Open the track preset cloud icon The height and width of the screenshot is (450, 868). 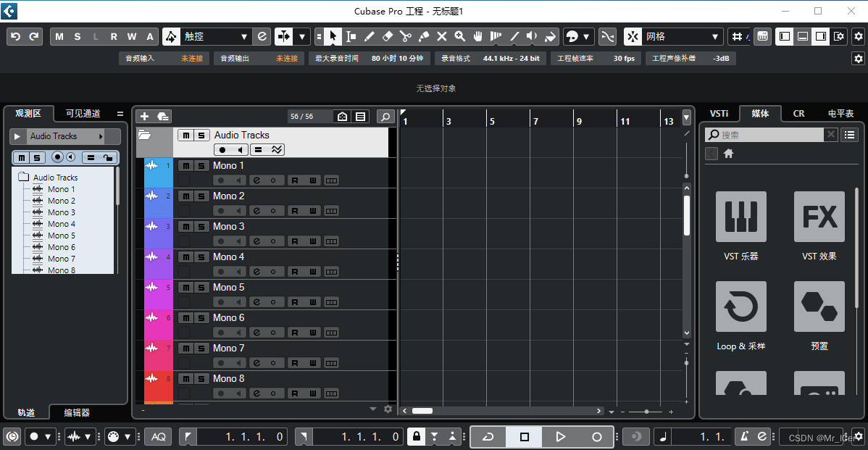(163, 116)
